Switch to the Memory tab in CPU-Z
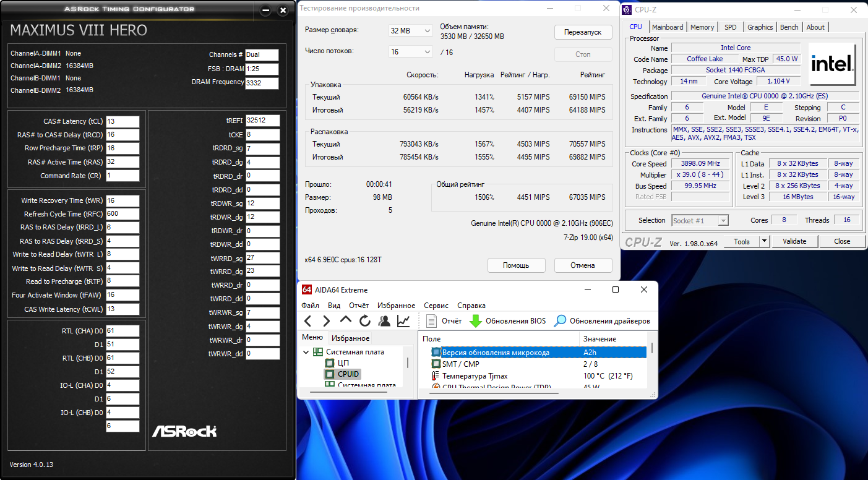 702,27
